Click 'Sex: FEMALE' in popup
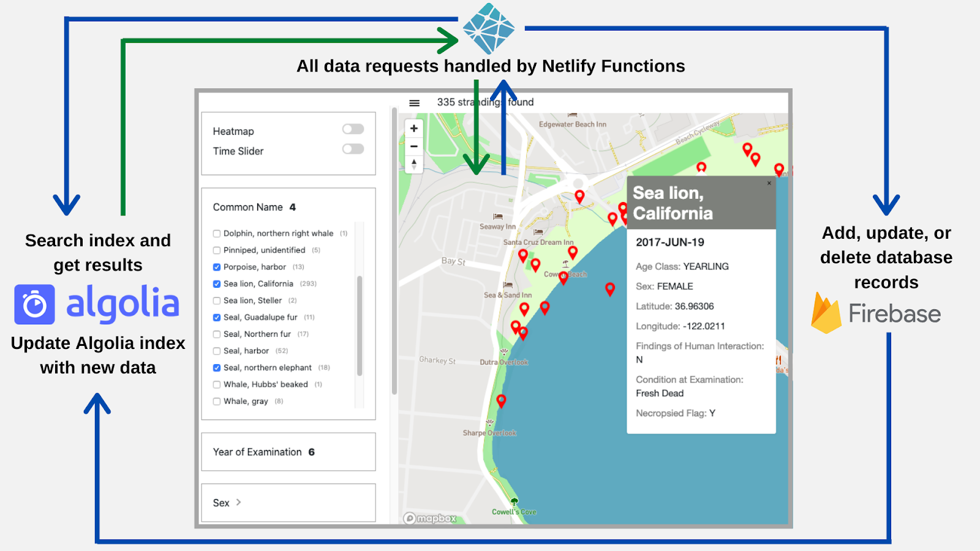This screenshot has width=980, height=551. pos(665,287)
